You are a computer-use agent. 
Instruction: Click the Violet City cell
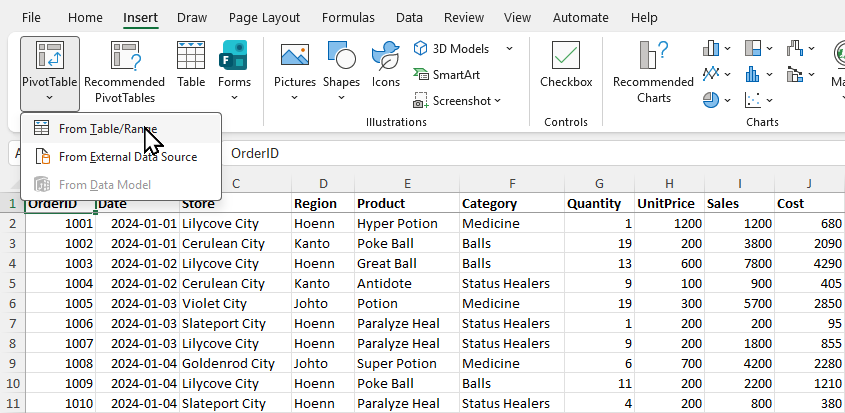236,304
